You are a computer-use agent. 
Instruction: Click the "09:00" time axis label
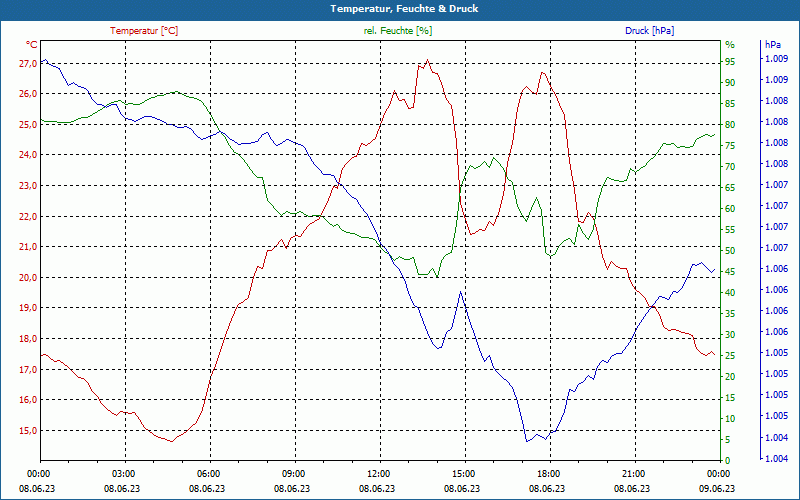pyautogui.click(x=293, y=473)
